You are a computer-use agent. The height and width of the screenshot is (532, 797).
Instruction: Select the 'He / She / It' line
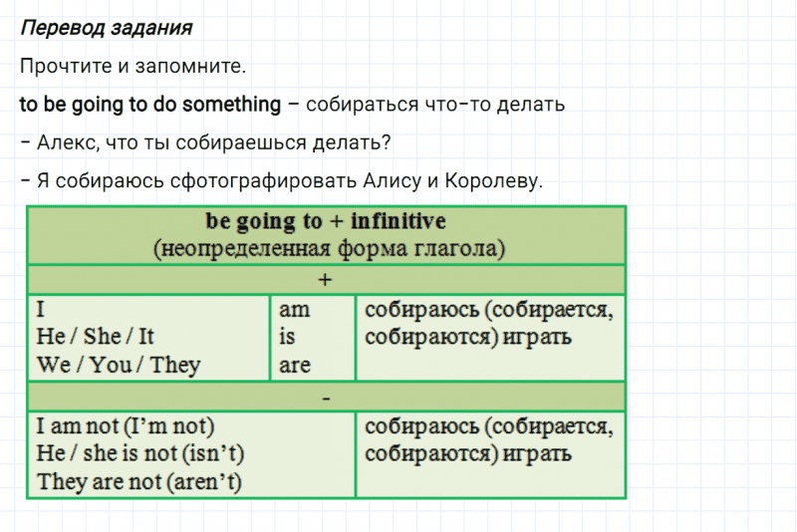pos(95,337)
